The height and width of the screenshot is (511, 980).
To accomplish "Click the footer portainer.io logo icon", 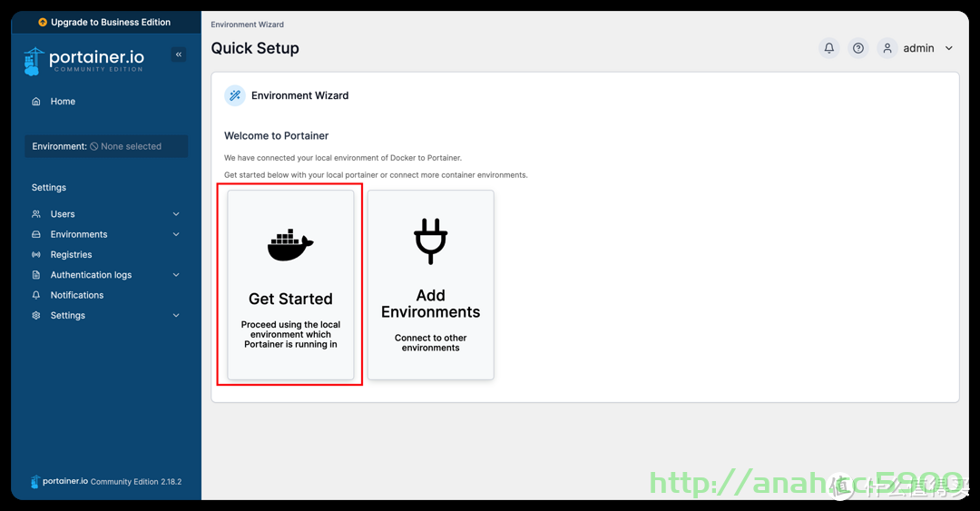I will click(35, 482).
